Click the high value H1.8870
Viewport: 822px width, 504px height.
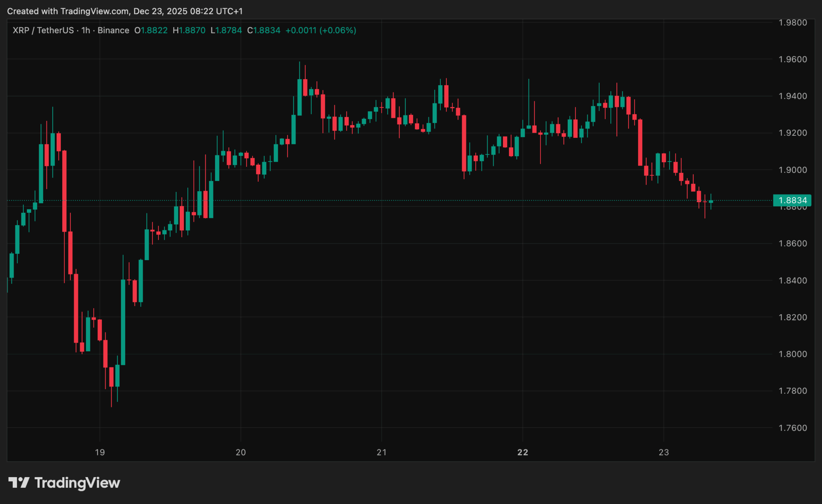point(189,30)
